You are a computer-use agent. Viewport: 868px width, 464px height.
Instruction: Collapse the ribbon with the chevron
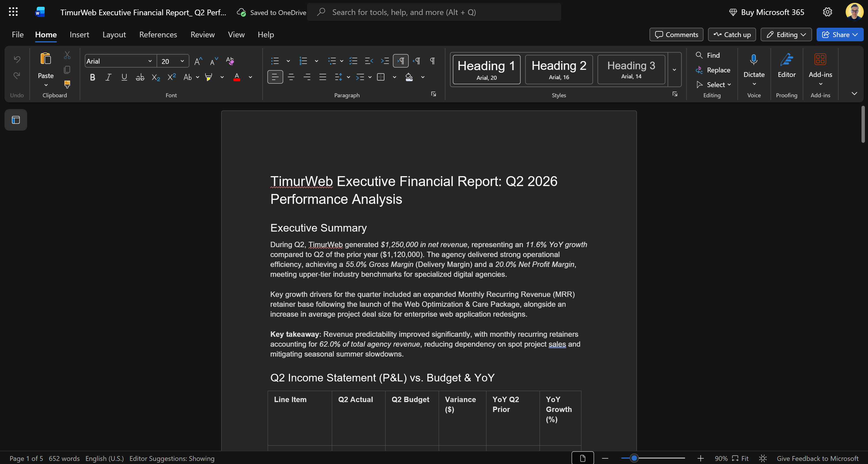(x=854, y=93)
